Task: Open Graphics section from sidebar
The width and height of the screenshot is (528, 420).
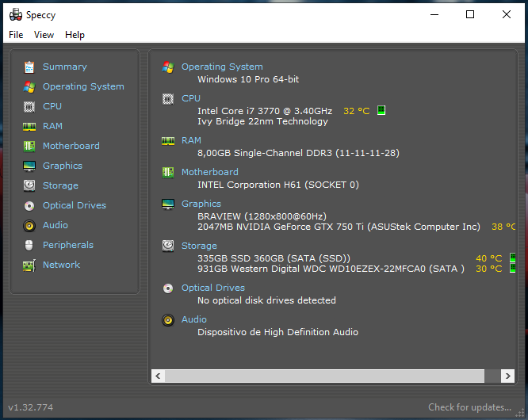Action: (63, 166)
